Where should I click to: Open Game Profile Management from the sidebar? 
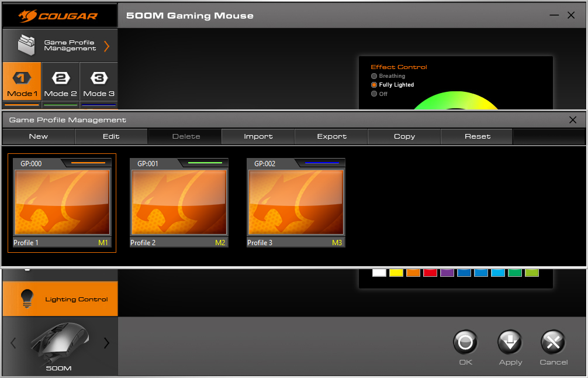tap(60, 46)
